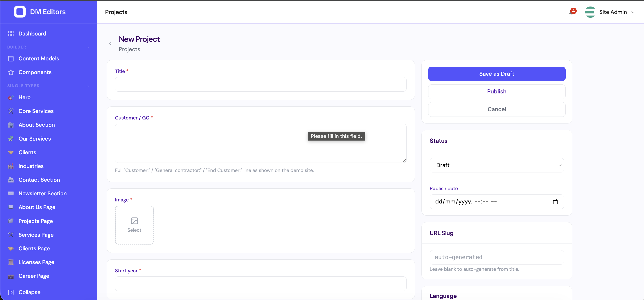
Task: Click the Cancel button
Action: [x=497, y=109]
